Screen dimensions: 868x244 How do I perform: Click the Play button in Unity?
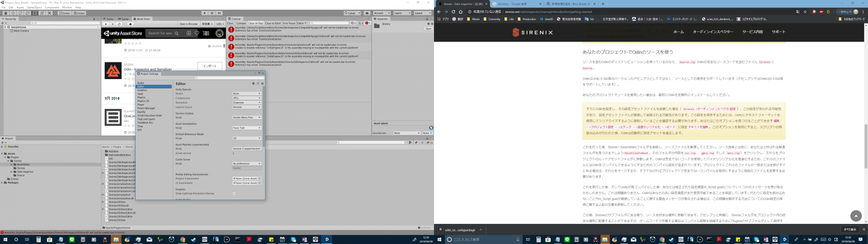click(x=205, y=13)
